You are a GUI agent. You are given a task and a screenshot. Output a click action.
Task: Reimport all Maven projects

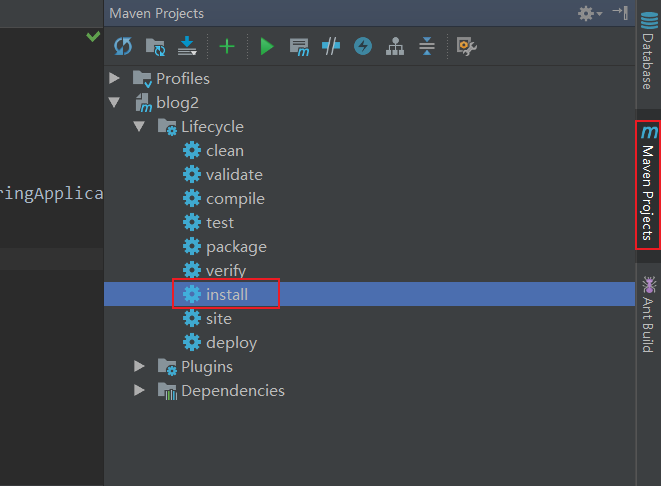[123, 46]
